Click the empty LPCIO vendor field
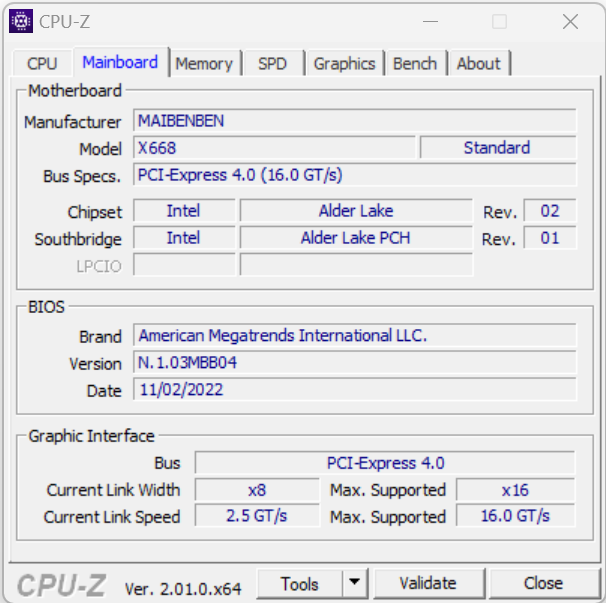 (x=184, y=265)
